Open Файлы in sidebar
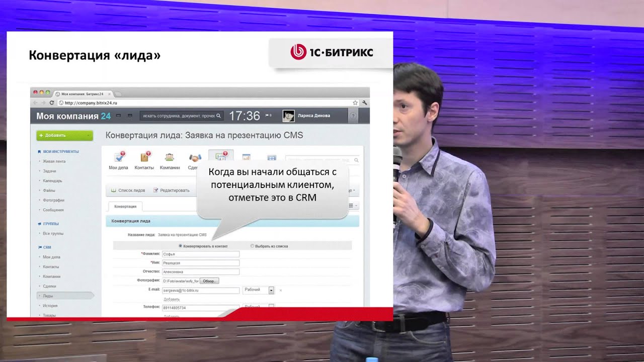 pos(49,191)
